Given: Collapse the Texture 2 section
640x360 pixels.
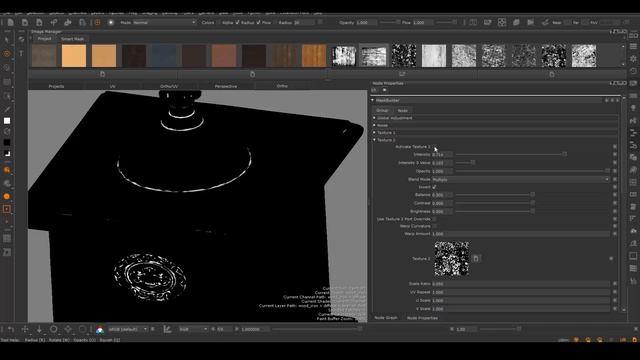Looking at the screenshot, I should coord(374,140).
